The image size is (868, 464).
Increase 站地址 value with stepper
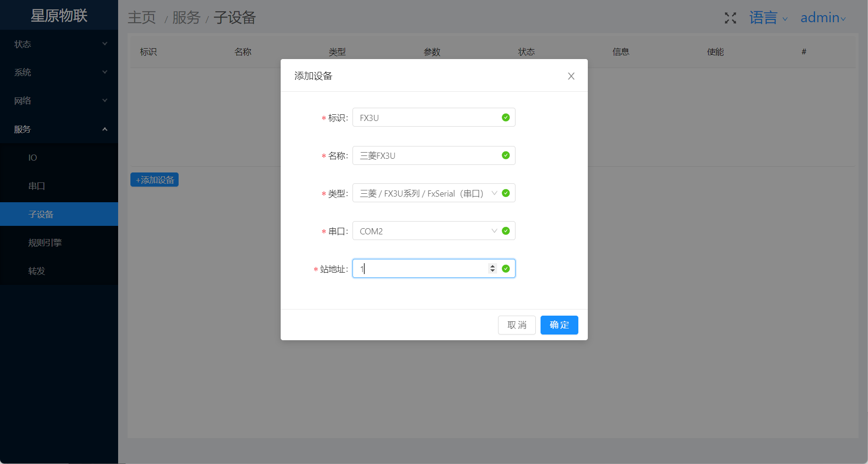(x=492, y=266)
